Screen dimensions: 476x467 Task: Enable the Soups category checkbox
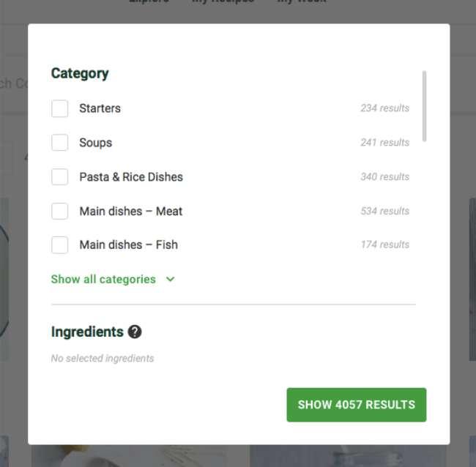tap(60, 142)
